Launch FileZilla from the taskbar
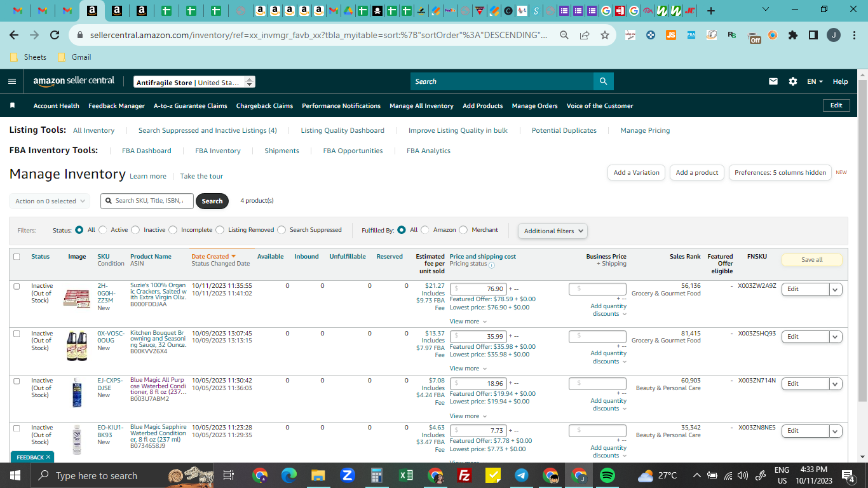The image size is (868, 488). pos(465,475)
